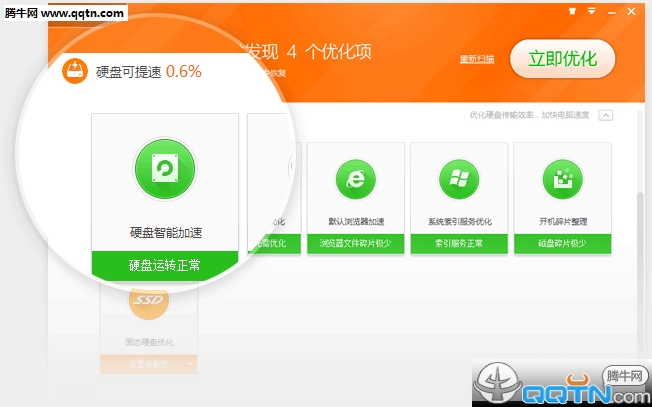The width and height of the screenshot is (652, 407).
Task: Click the 固态硬盘优化 label
Action: click(149, 342)
